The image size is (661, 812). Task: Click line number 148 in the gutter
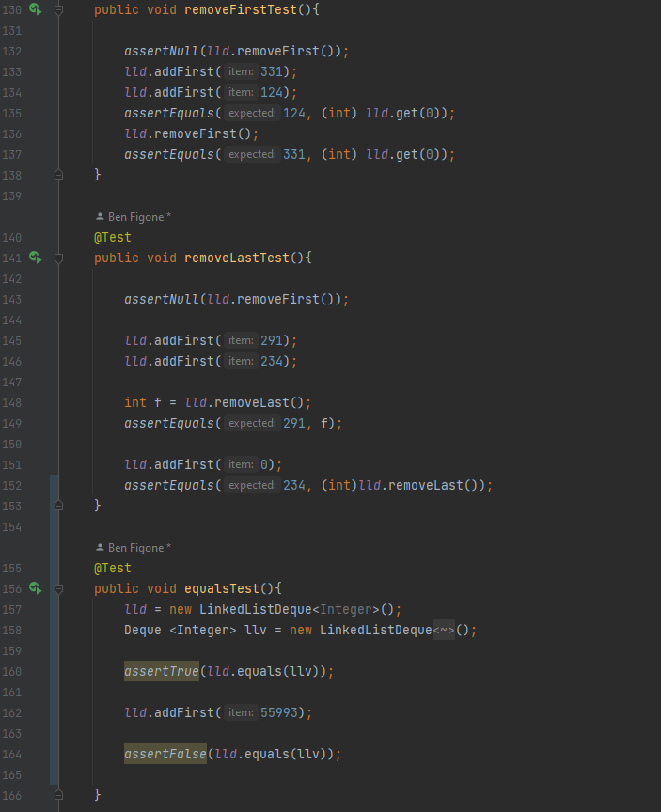[12, 402]
